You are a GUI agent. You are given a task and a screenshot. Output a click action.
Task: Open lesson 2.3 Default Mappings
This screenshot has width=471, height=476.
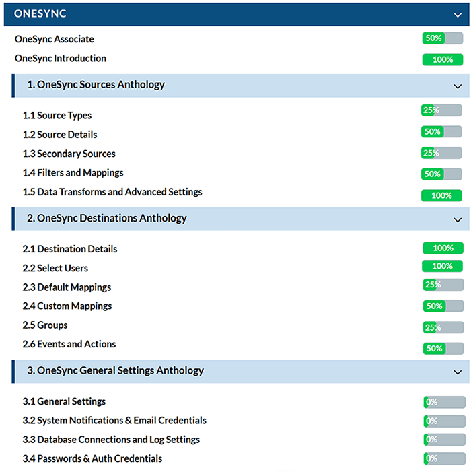coord(67,287)
